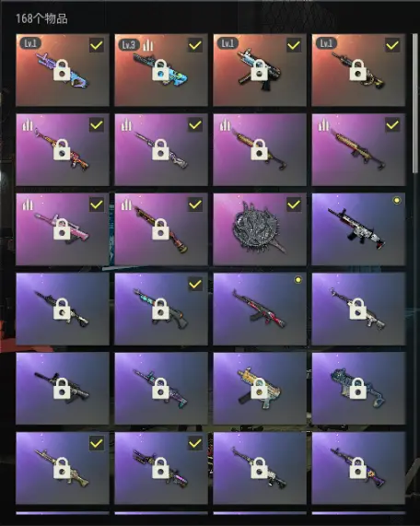
Task: Click the item count label at the top
Action: point(41,18)
